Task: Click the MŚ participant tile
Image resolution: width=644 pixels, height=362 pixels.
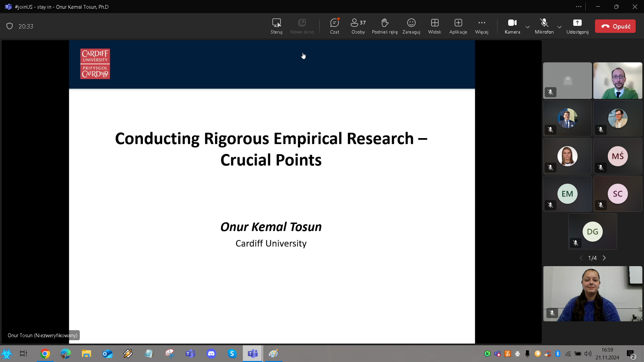Action: pyautogui.click(x=618, y=156)
